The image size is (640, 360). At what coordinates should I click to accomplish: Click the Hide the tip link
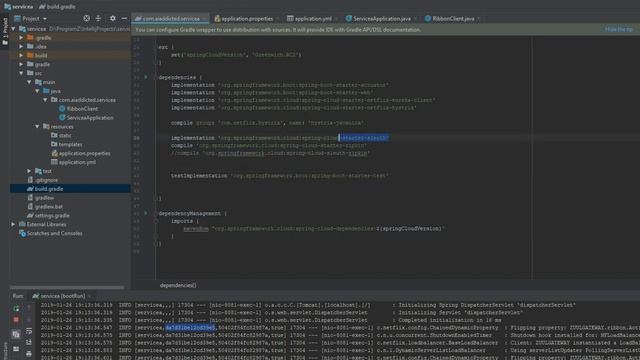pos(619,29)
